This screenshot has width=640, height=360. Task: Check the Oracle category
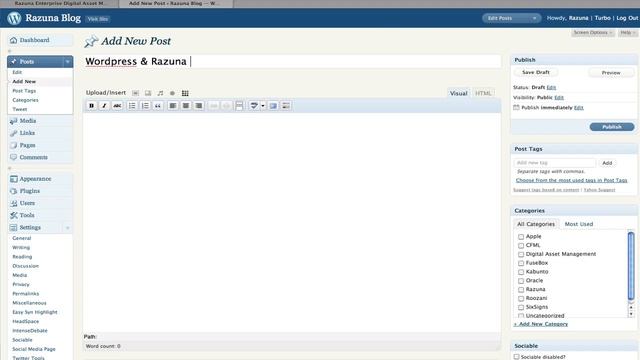(x=521, y=281)
